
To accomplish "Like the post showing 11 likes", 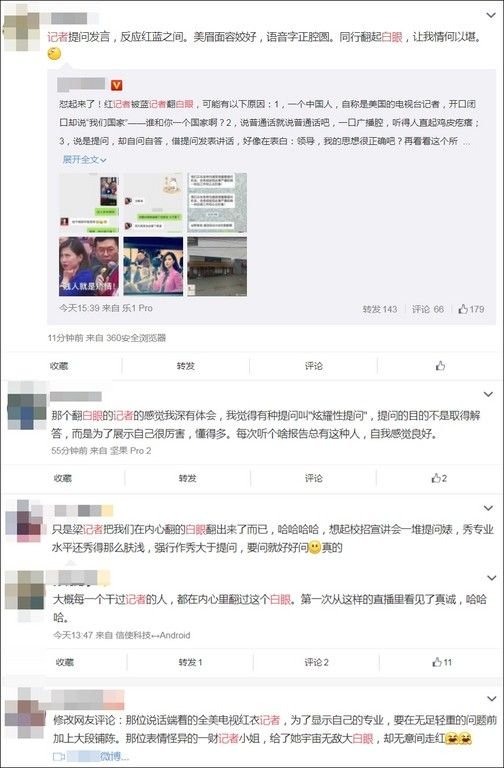I will [x=442, y=662].
